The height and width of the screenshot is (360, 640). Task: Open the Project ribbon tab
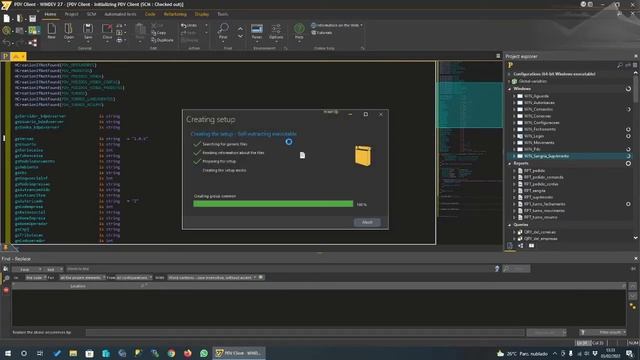(71, 14)
